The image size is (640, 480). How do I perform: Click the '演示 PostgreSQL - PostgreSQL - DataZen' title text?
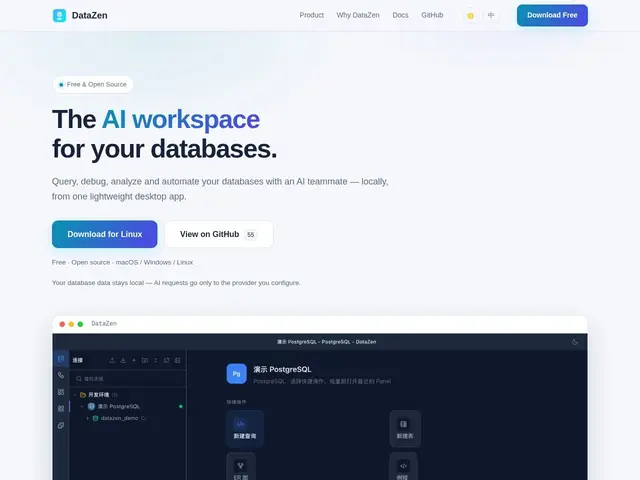327,342
